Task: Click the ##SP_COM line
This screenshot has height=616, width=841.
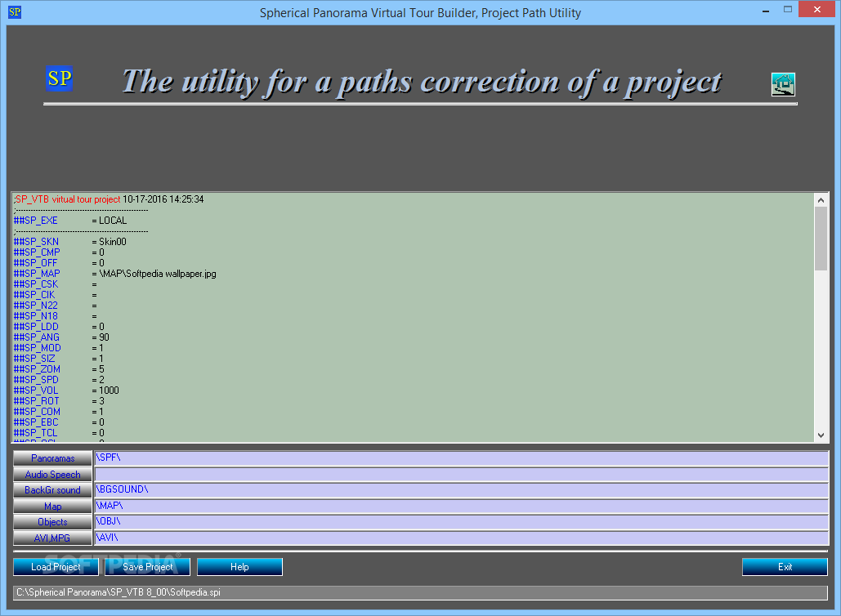Action: click(x=59, y=412)
